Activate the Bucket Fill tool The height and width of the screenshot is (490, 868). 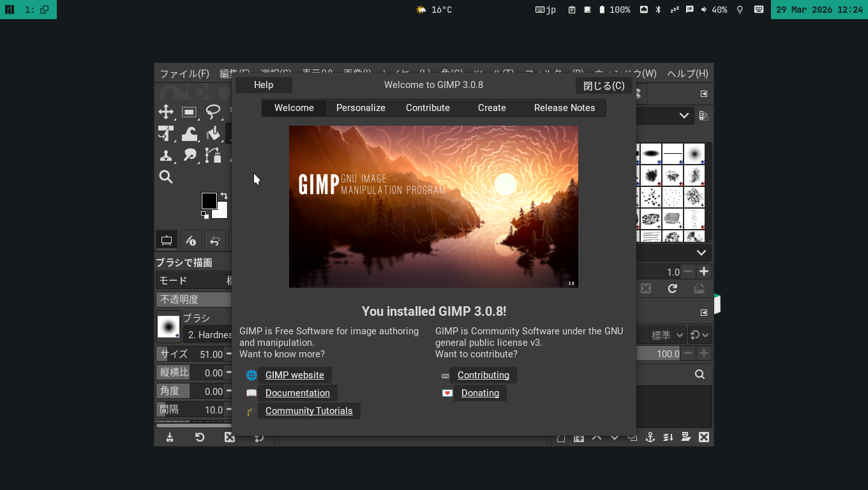pos(213,134)
